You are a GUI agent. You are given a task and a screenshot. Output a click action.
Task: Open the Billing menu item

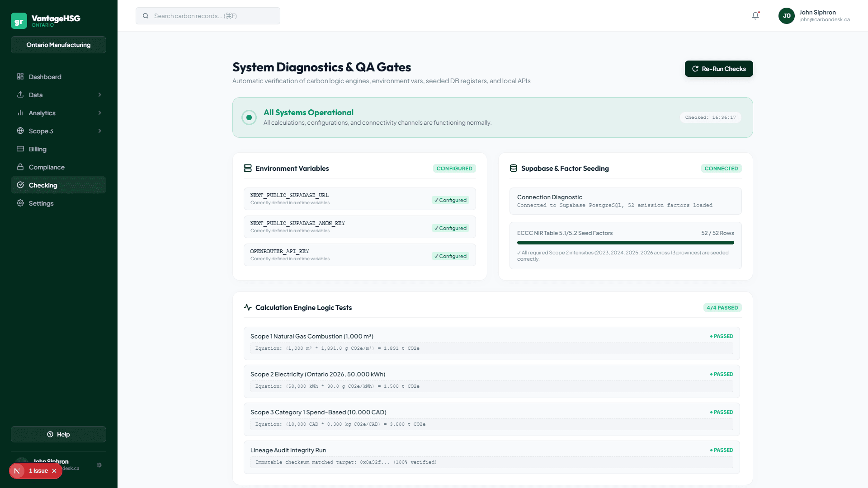tap(58, 149)
